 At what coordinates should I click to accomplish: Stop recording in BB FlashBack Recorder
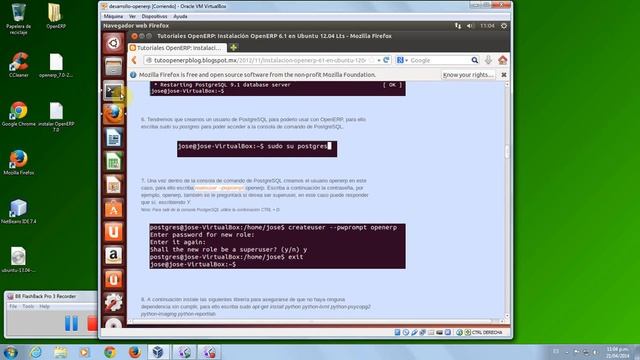[x=93, y=323]
